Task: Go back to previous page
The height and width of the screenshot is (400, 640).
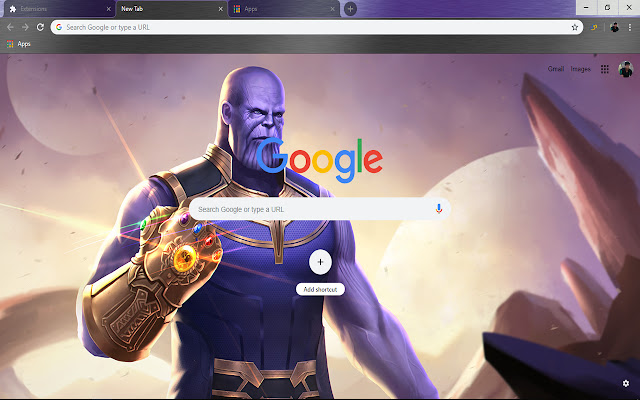Action: tap(10, 27)
